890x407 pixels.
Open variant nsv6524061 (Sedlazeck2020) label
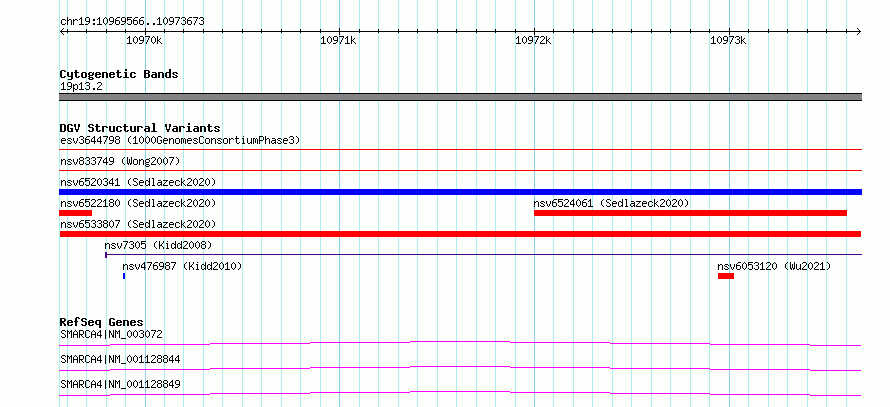(611, 203)
